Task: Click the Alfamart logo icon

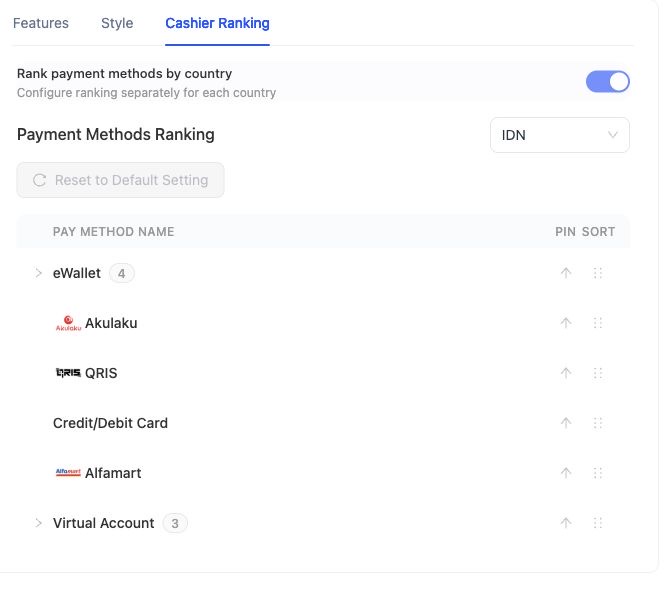Action: tap(68, 472)
